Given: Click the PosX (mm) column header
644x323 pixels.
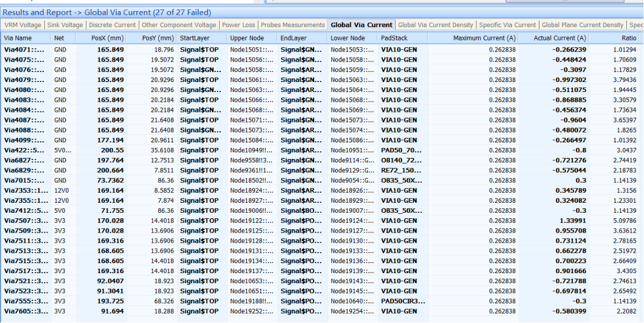Looking at the screenshot, I should (101, 38).
